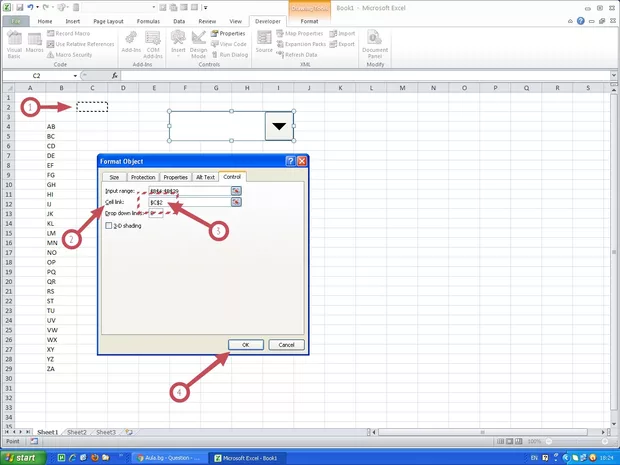Click the Insert Function fx icon

(114, 76)
